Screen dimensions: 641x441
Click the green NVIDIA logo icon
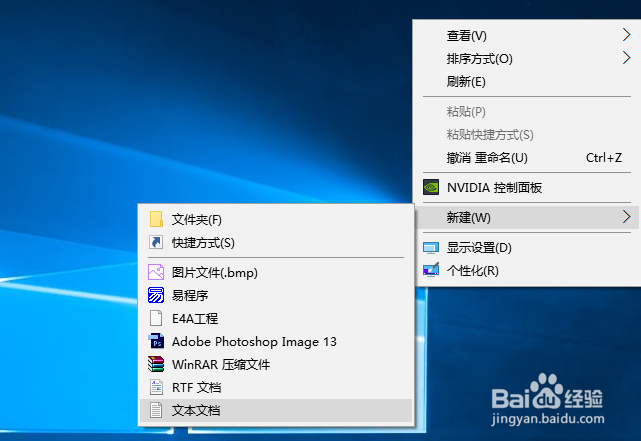tap(431, 187)
